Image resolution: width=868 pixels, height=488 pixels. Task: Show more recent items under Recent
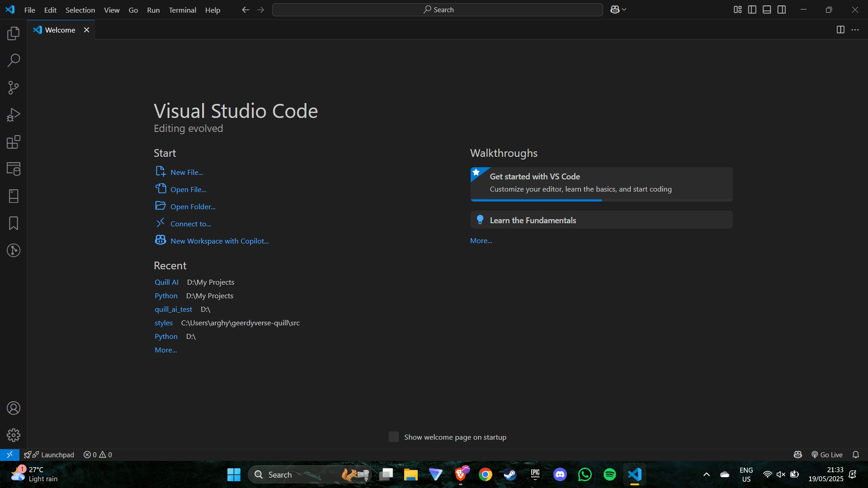pos(165,350)
